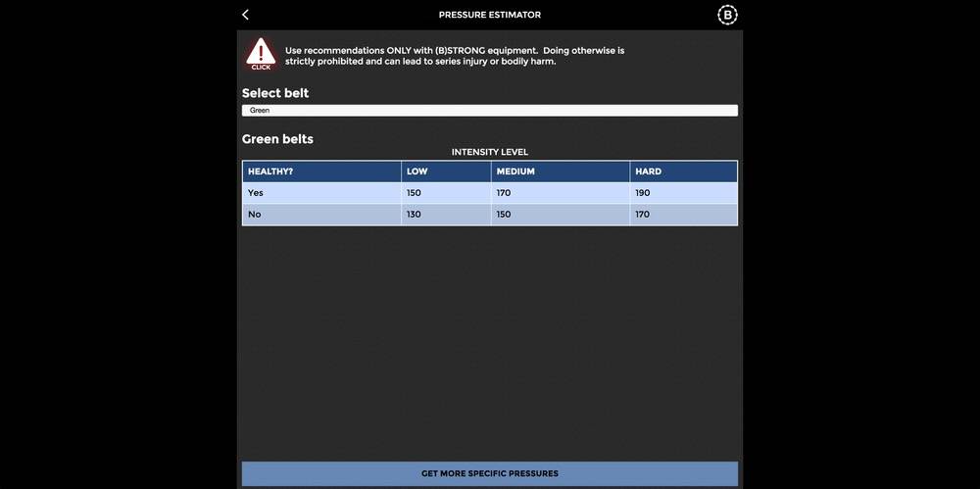Viewport: 980px width, 489px height.
Task: Select the LOW column header
Action: 446,171
